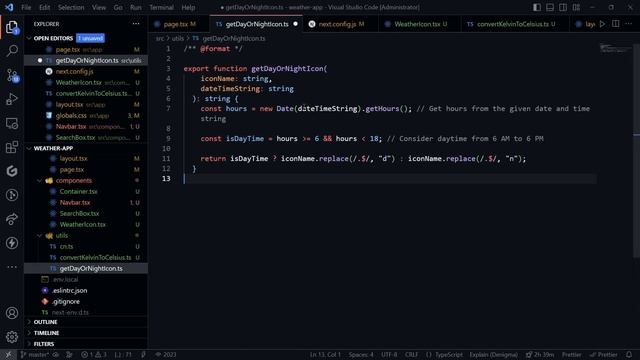Expand the FILTERS section

(x=86, y=344)
